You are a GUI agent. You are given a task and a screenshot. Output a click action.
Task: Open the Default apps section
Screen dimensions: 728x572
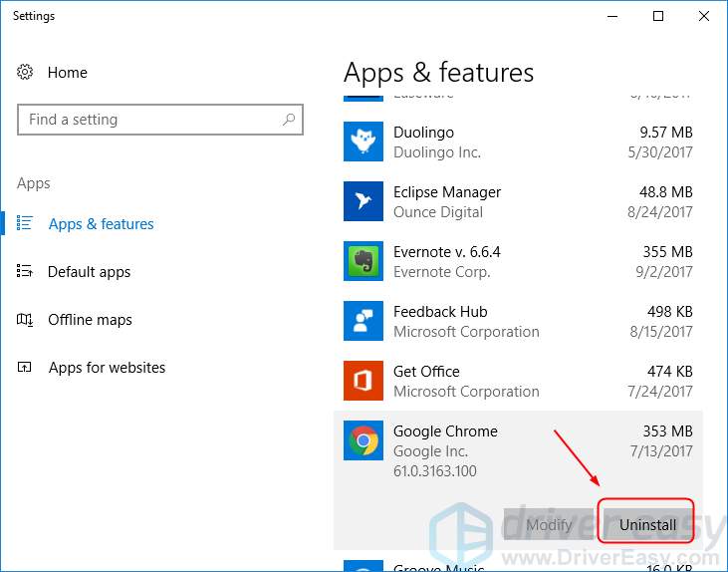pos(90,272)
